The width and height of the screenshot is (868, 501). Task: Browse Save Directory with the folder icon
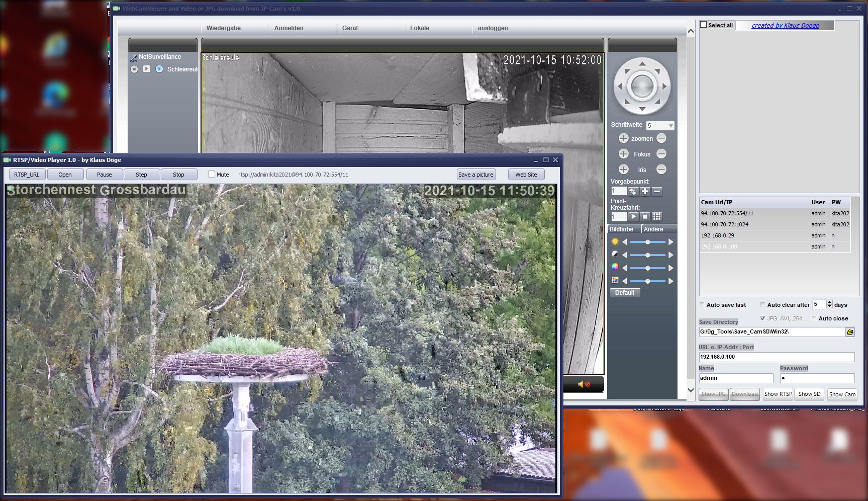point(850,331)
